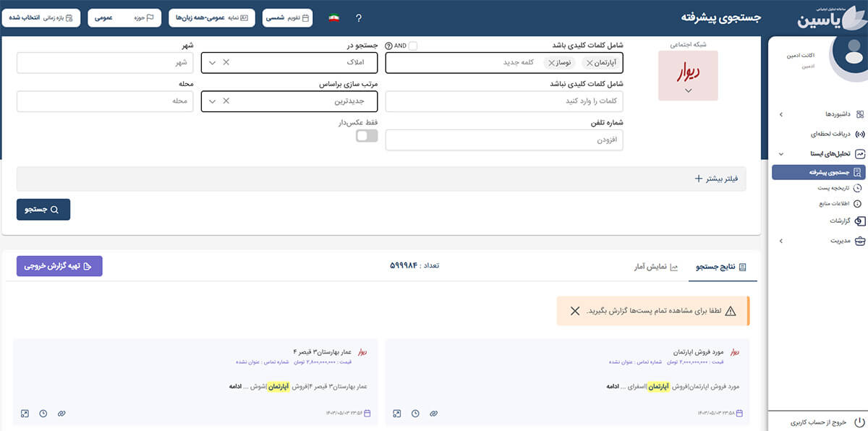Remove the آپارتمان keyword tag

coord(590,63)
